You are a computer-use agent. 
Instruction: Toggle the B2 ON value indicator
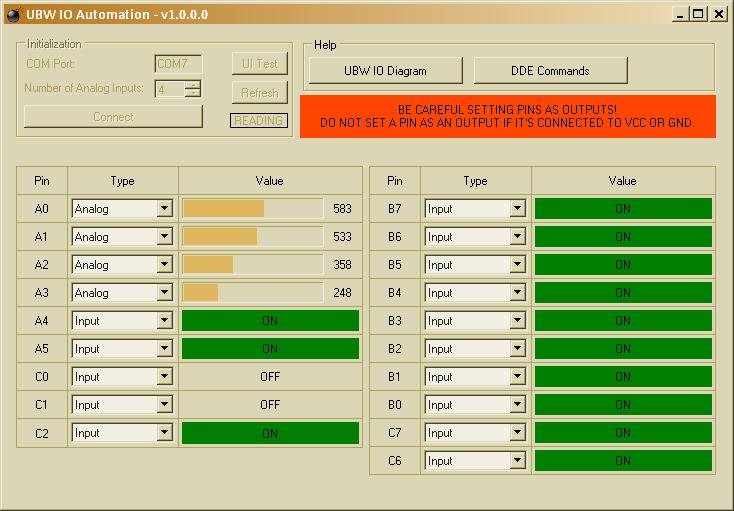(623, 349)
